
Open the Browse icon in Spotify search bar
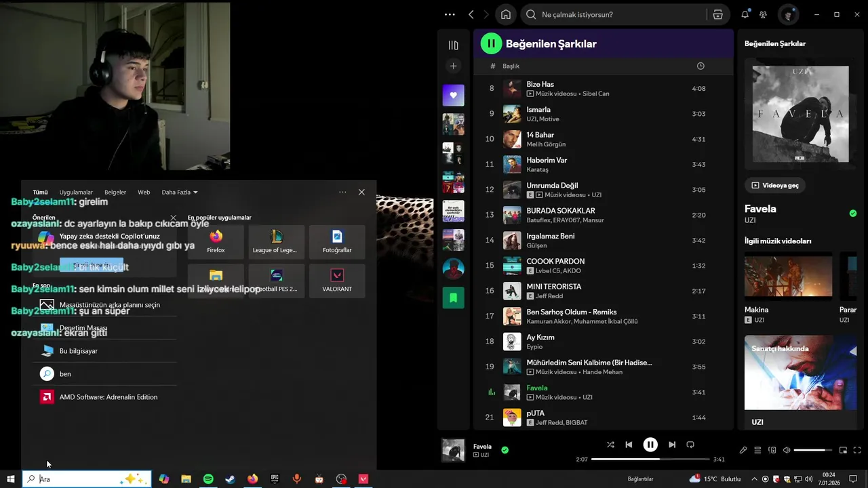[x=717, y=14]
